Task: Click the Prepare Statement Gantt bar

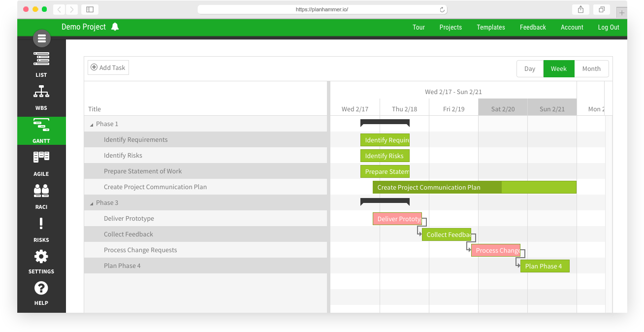Action: (385, 171)
